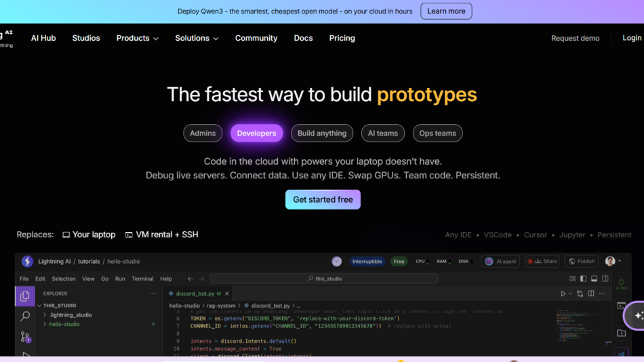This screenshot has height=362, width=644.
Task: Open the AI agent button
Action: (x=500, y=261)
